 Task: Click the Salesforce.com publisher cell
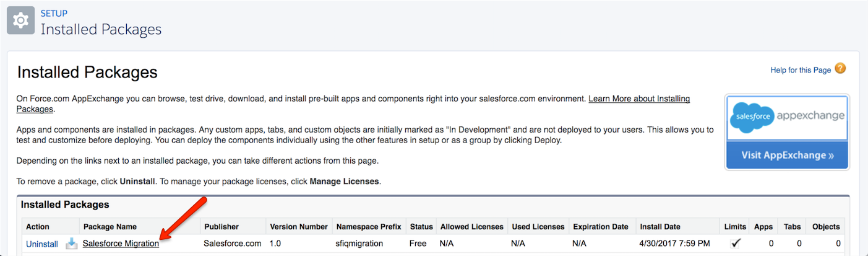pyautogui.click(x=233, y=244)
